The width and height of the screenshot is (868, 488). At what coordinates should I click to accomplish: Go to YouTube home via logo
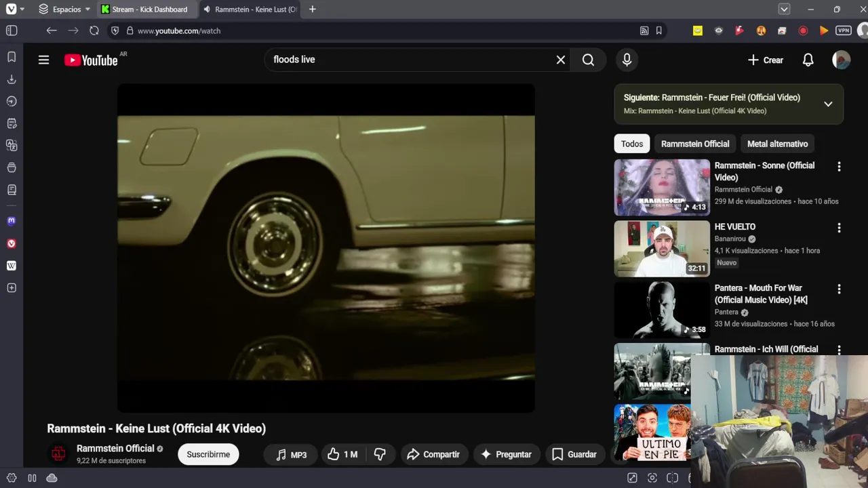[x=91, y=60]
